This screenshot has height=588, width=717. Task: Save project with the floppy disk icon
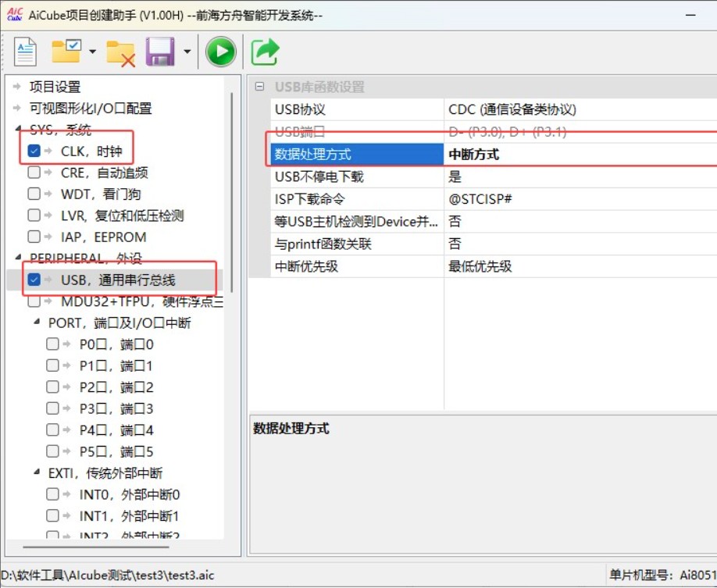tap(160, 52)
